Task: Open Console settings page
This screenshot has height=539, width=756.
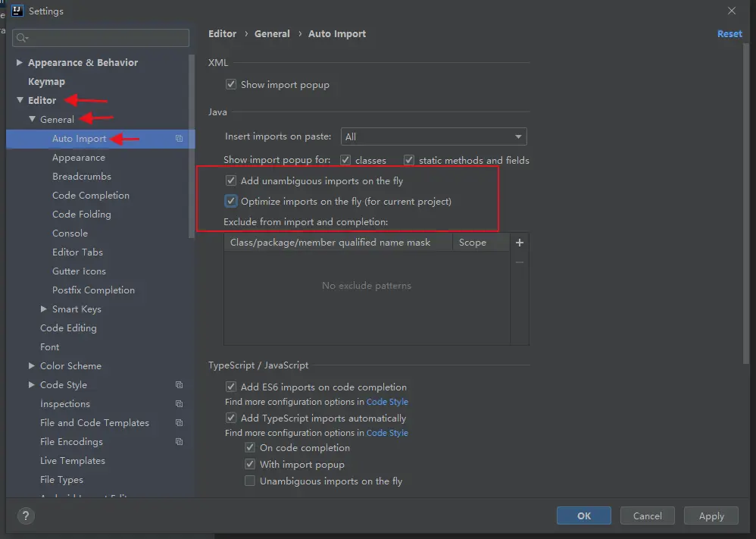Action: coord(70,233)
